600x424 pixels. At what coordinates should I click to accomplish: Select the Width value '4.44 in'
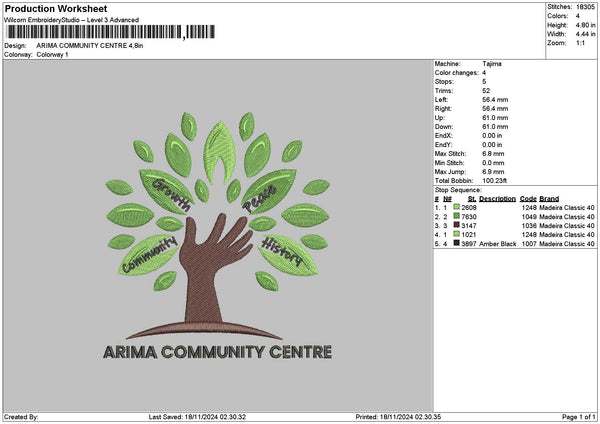click(x=585, y=34)
